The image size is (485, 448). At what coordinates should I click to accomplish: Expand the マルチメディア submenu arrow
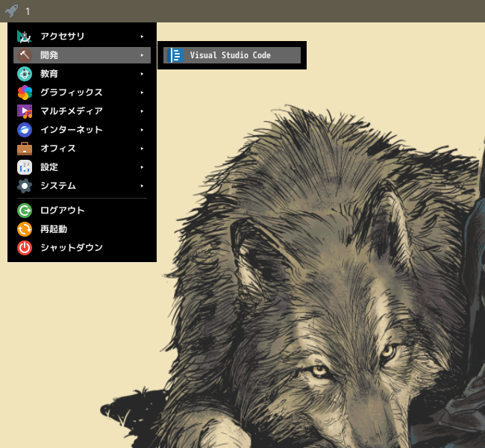point(142,111)
